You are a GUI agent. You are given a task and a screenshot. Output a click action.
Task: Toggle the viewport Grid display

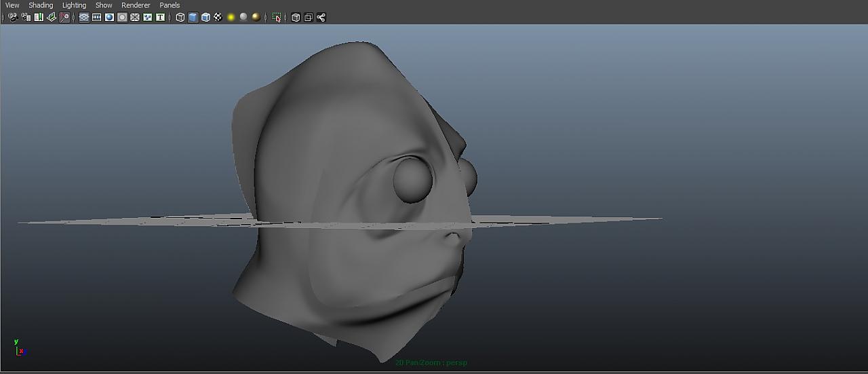coord(84,18)
